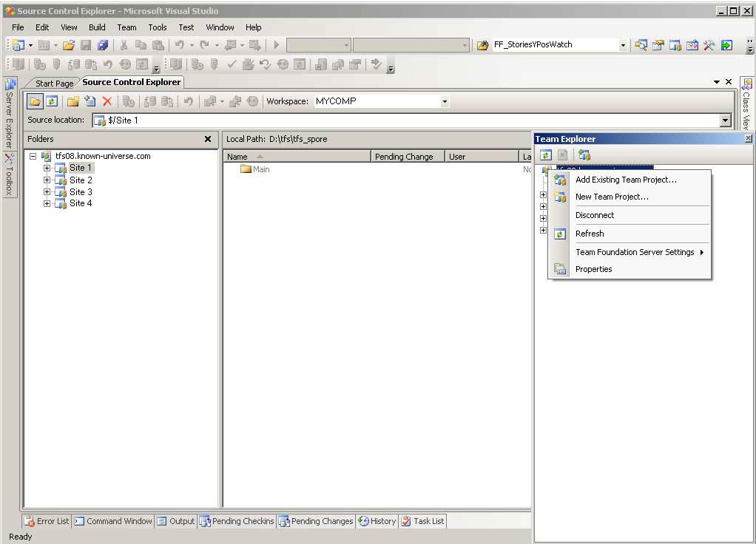Open the Team menu
The image size is (756, 544).
click(126, 27)
